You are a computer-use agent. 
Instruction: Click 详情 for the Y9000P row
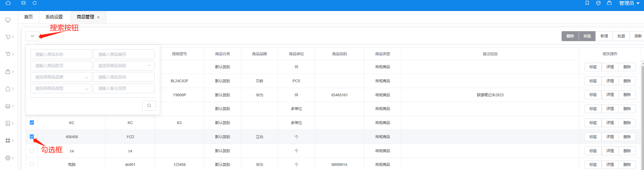[x=610, y=95]
